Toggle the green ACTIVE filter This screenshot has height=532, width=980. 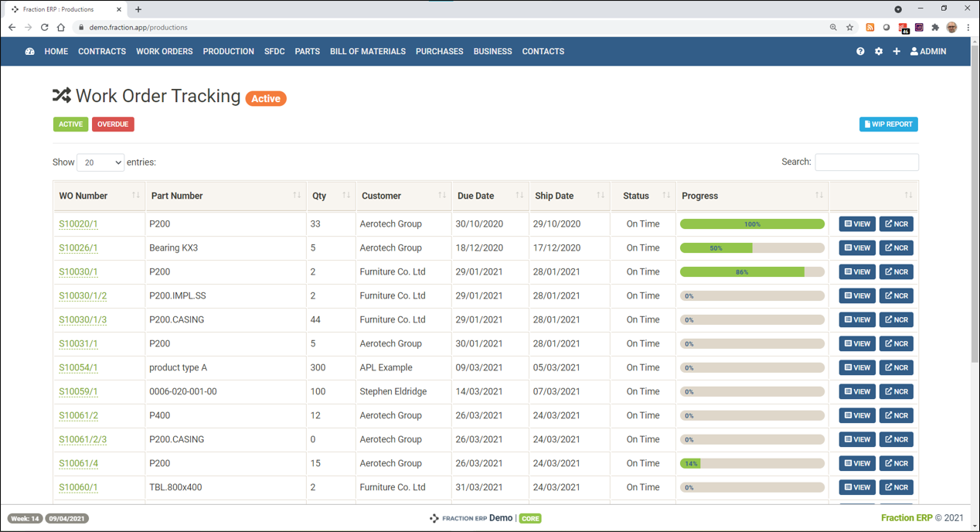point(70,124)
